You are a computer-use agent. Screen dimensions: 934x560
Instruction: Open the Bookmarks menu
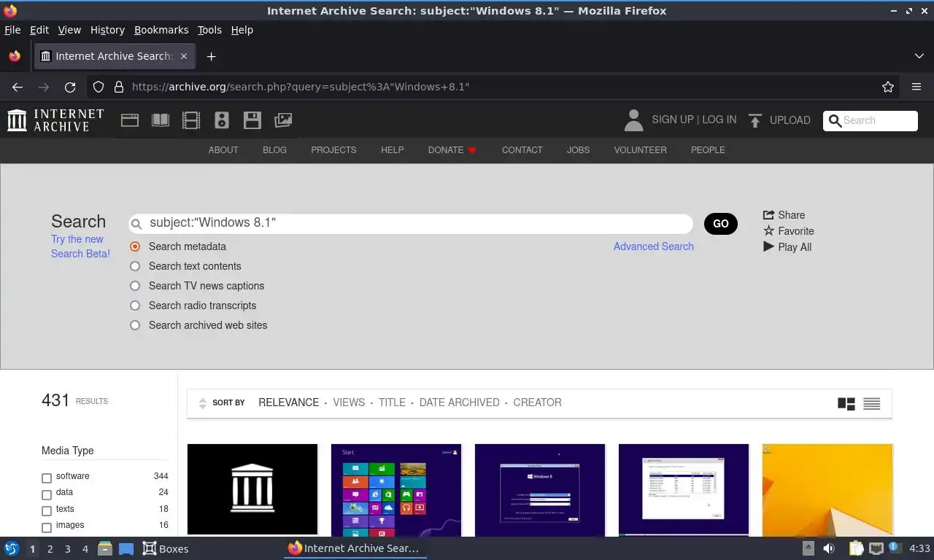click(161, 30)
